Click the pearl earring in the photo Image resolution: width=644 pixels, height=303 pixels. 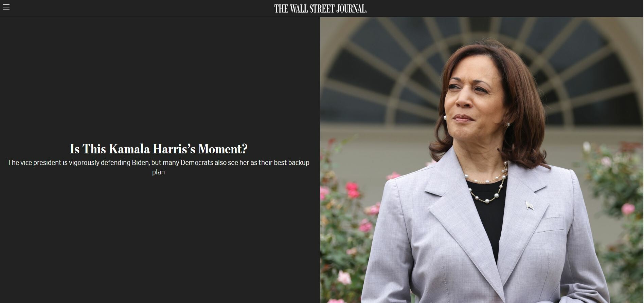[x=445, y=117]
